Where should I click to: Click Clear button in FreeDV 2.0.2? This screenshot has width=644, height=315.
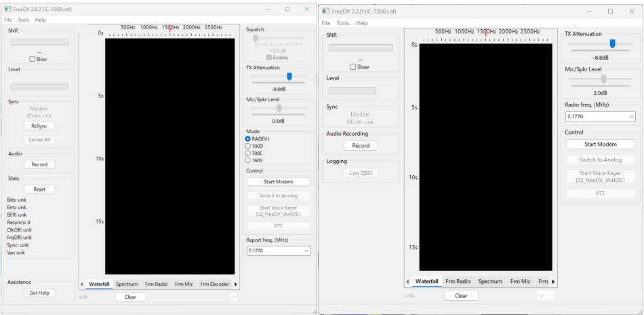click(130, 297)
